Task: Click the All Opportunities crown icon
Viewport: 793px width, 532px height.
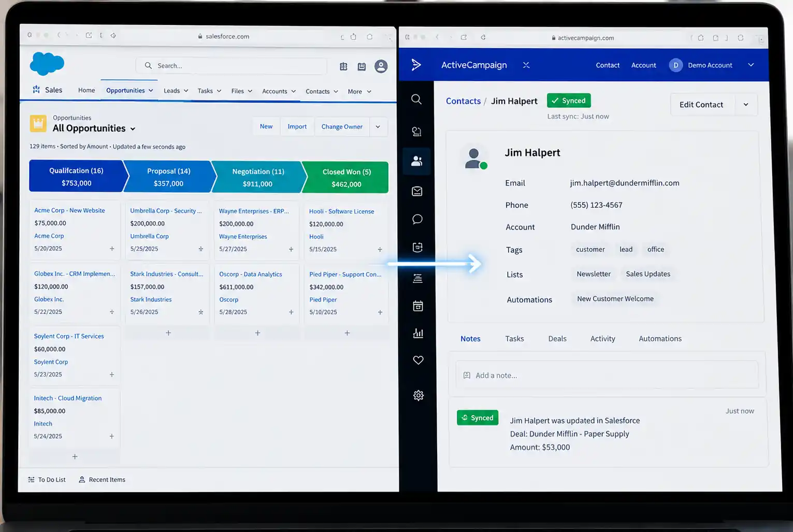Action: point(38,123)
